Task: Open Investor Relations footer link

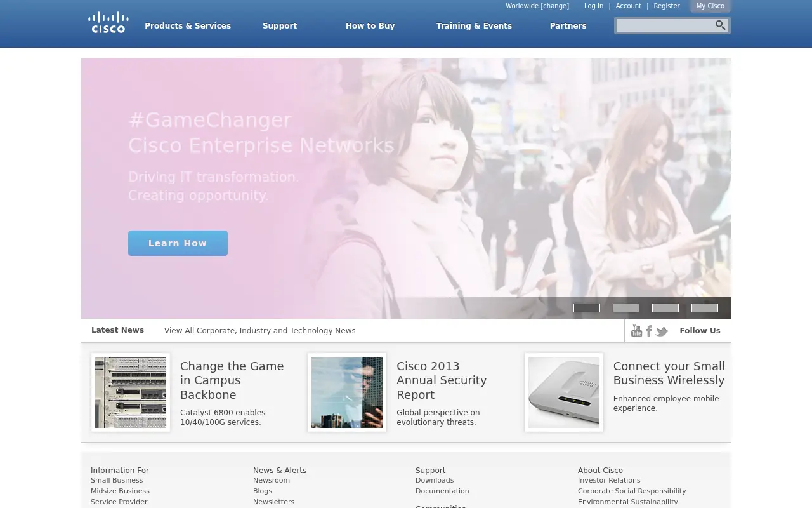Action: coord(609,481)
